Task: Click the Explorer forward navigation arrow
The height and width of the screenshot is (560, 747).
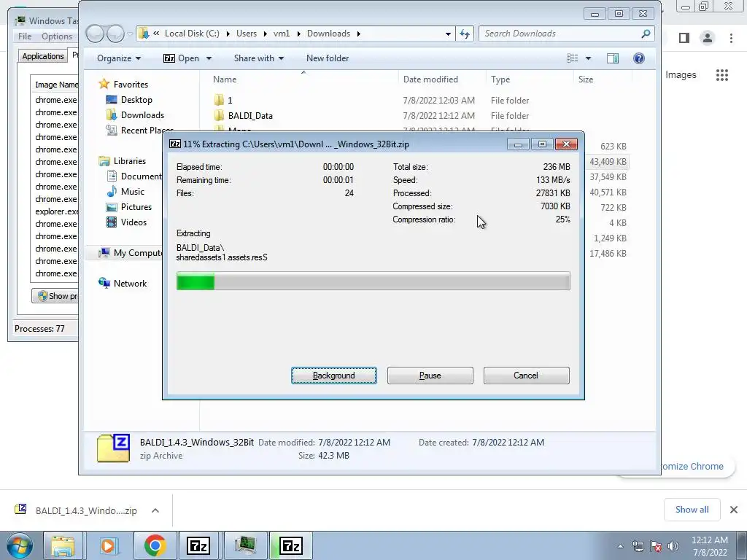Action: pos(115,34)
